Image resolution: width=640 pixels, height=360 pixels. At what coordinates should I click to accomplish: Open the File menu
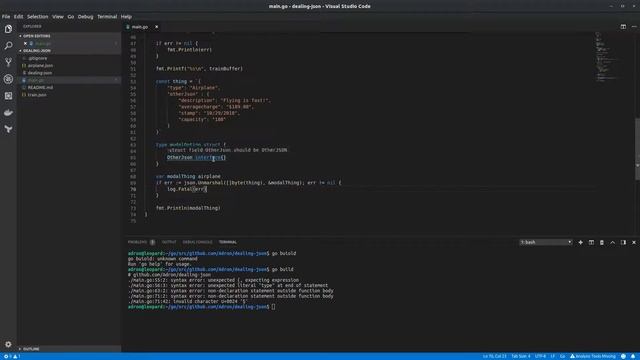(6, 17)
